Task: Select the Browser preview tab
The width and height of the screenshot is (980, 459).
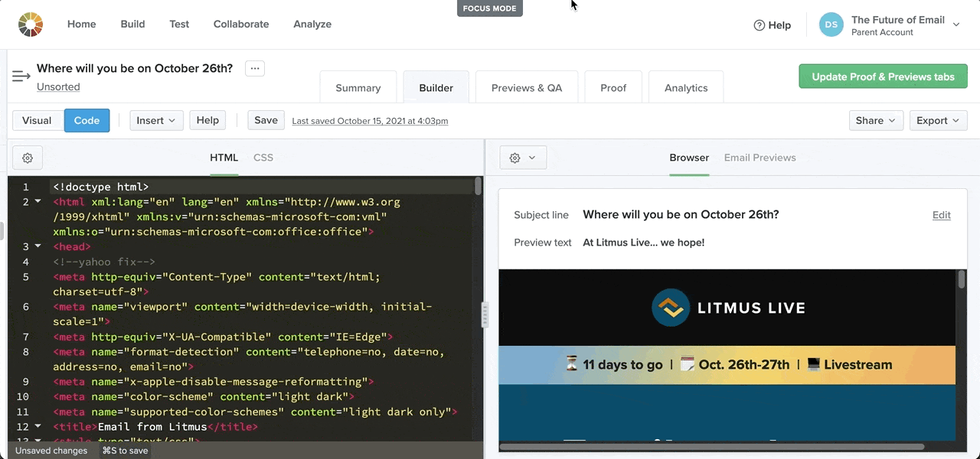Action: (x=689, y=158)
